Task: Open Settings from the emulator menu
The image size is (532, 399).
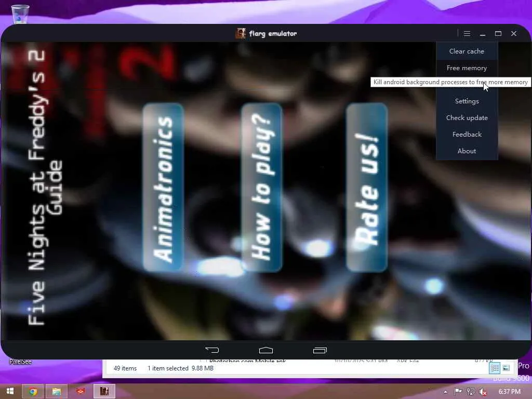Action: pyautogui.click(x=467, y=101)
